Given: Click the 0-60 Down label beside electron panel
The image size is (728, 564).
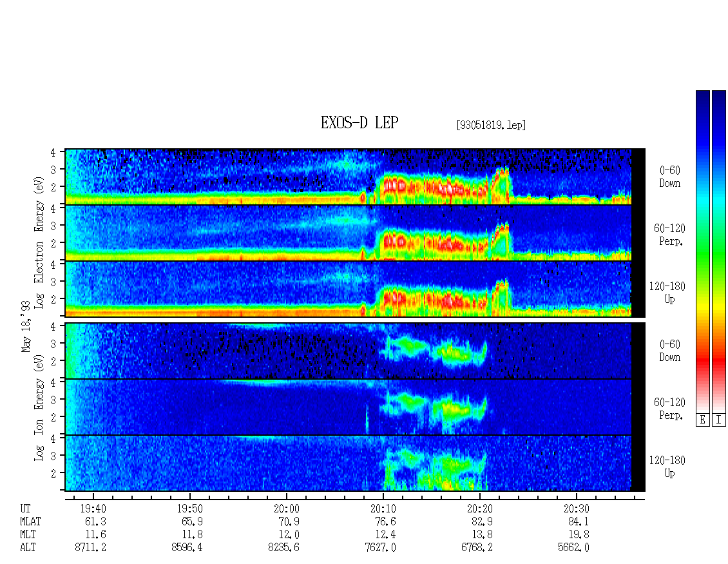Looking at the screenshot, I should 669,177.
